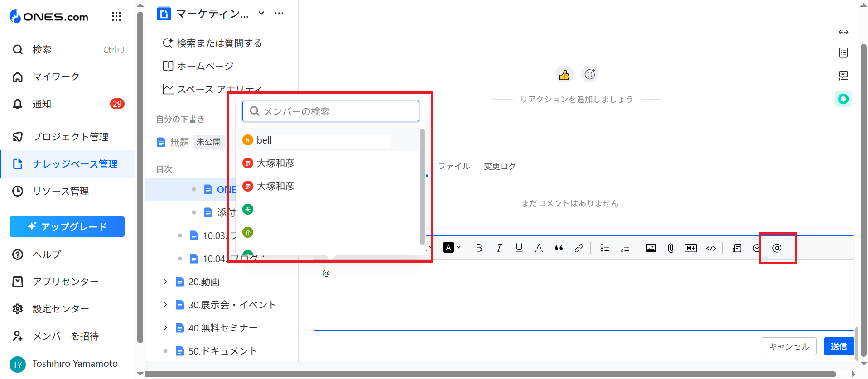Insert an image into the comment
Image resolution: width=868 pixels, height=379 pixels.
click(651, 248)
